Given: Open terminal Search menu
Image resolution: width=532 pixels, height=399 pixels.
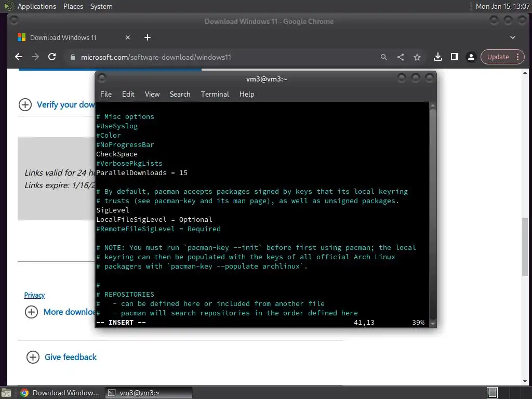Looking at the screenshot, I should pyautogui.click(x=180, y=95).
